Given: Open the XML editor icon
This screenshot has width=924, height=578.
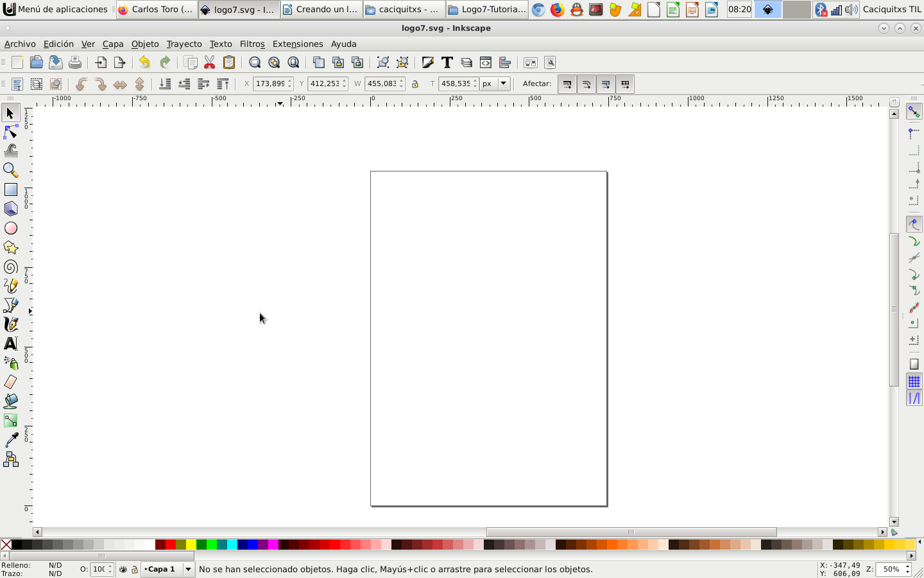Looking at the screenshot, I should tap(486, 62).
